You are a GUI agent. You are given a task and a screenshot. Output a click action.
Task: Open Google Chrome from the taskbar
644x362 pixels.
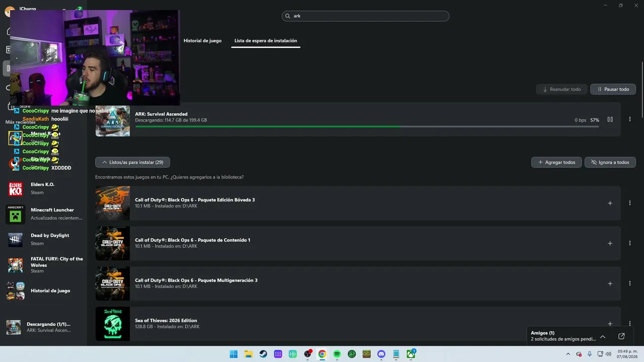pos(322,354)
